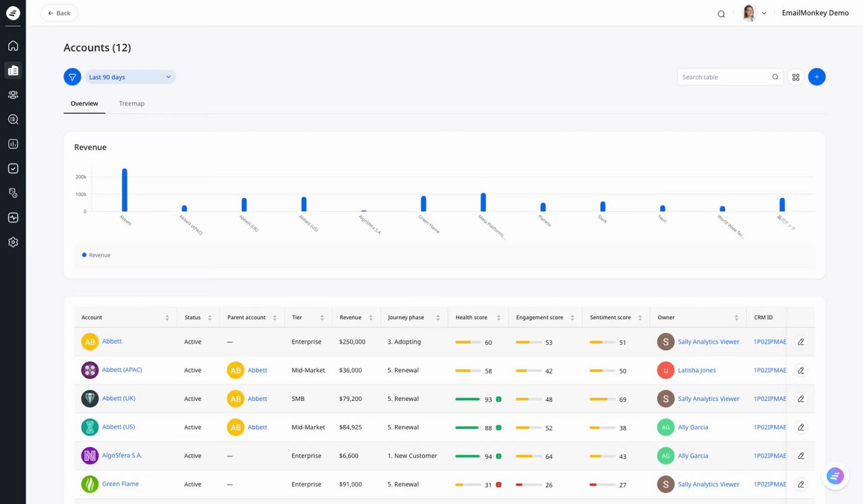Toggle the Revenue legend series

tap(96, 255)
